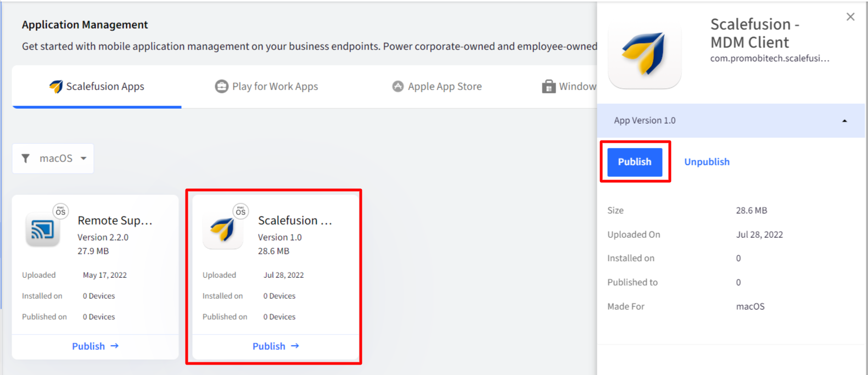Click the Scalefusion Apps tab logo icon
This screenshot has height=375, width=868.
(x=56, y=87)
